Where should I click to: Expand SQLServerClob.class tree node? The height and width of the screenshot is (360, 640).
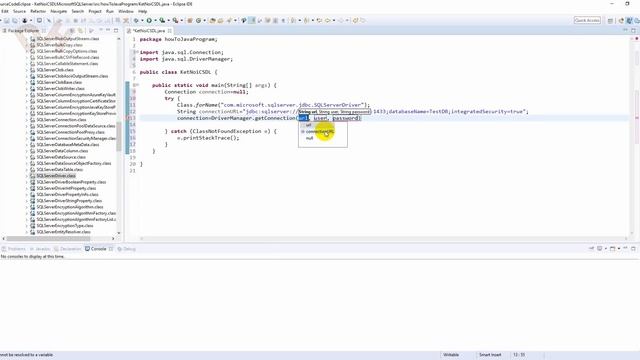tap(27, 70)
